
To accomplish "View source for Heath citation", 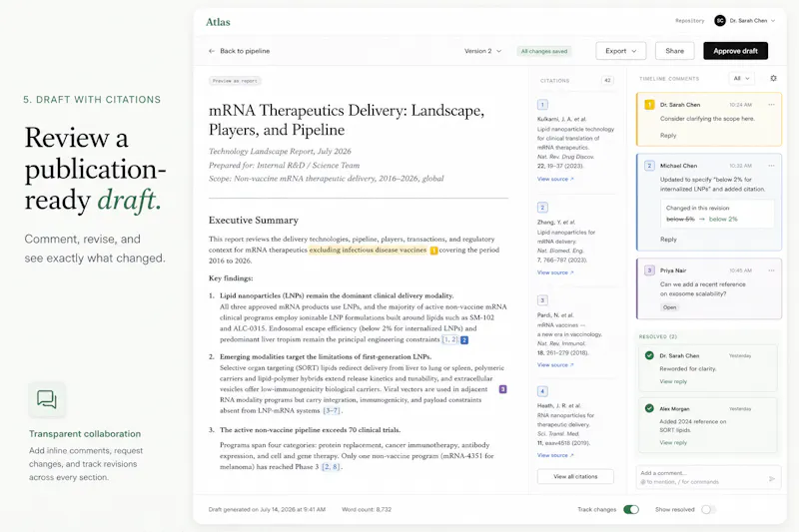I will coord(555,455).
